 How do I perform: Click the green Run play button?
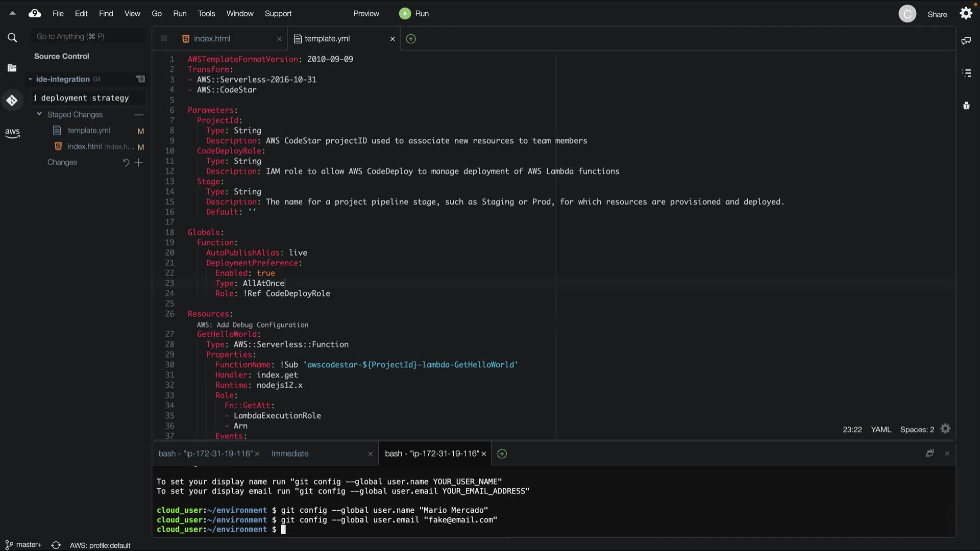click(x=405, y=14)
